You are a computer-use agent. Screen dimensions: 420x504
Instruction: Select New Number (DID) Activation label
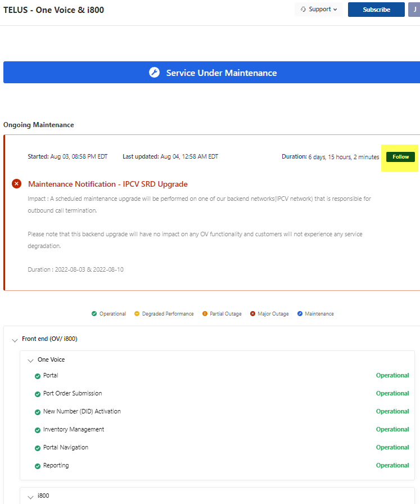point(82,411)
